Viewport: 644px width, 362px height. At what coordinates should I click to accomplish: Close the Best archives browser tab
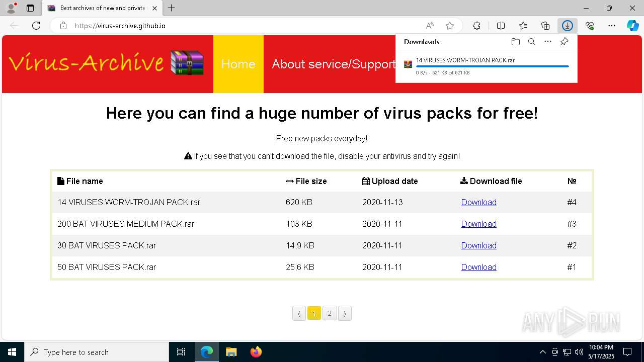[154, 8]
